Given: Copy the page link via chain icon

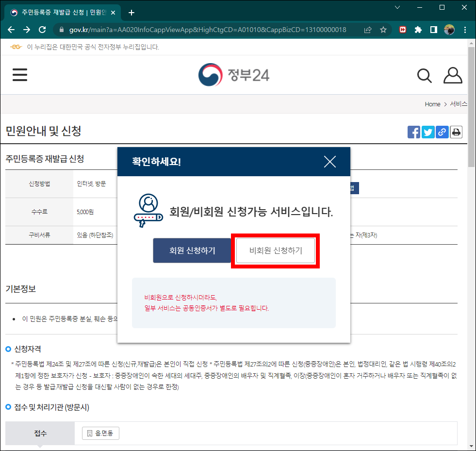Looking at the screenshot, I should tap(442, 132).
